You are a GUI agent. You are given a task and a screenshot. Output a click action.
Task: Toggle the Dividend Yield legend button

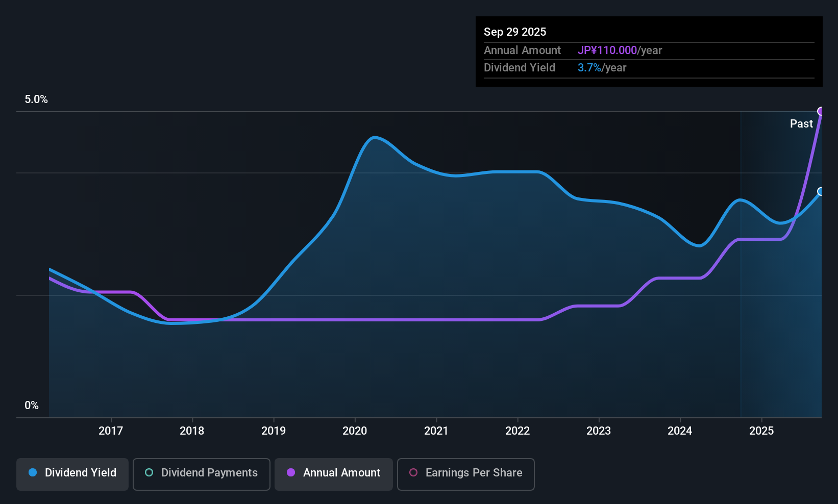pyautogui.click(x=72, y=474)
